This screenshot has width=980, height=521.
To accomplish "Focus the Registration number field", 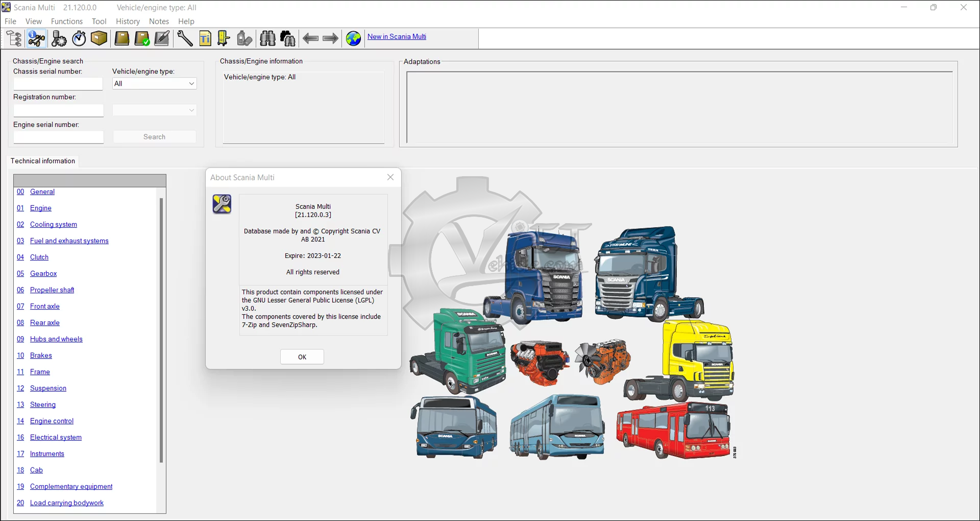I will click(x=58, y=110).
